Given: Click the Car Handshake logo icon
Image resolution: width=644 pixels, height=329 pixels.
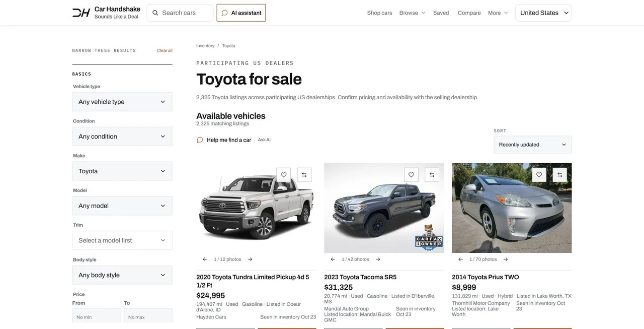Looking at the screenshot, I should tap(81, 13).
